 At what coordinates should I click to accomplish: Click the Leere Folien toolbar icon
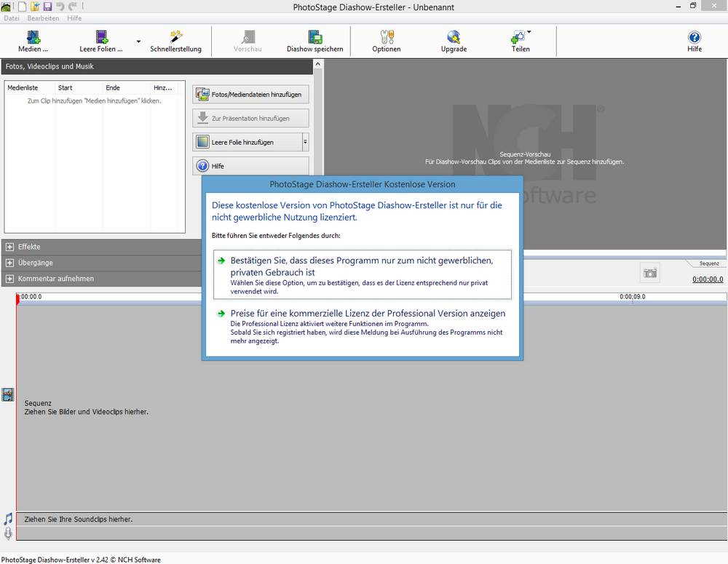tap(101, 37)
